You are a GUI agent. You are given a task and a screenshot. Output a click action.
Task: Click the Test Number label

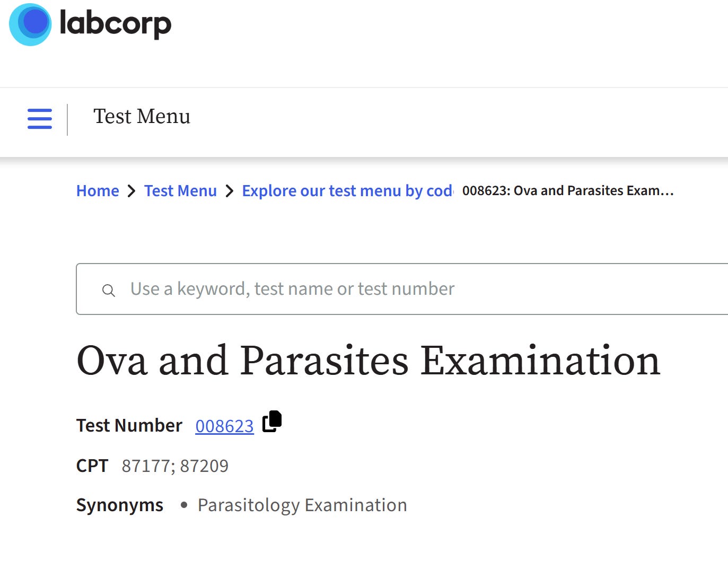pyautogui.click(x=129, y=425)
